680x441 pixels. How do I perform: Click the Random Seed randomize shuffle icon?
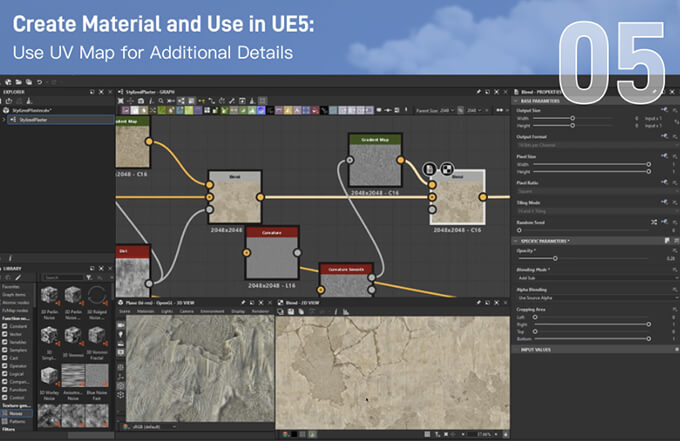coord(654,222)
